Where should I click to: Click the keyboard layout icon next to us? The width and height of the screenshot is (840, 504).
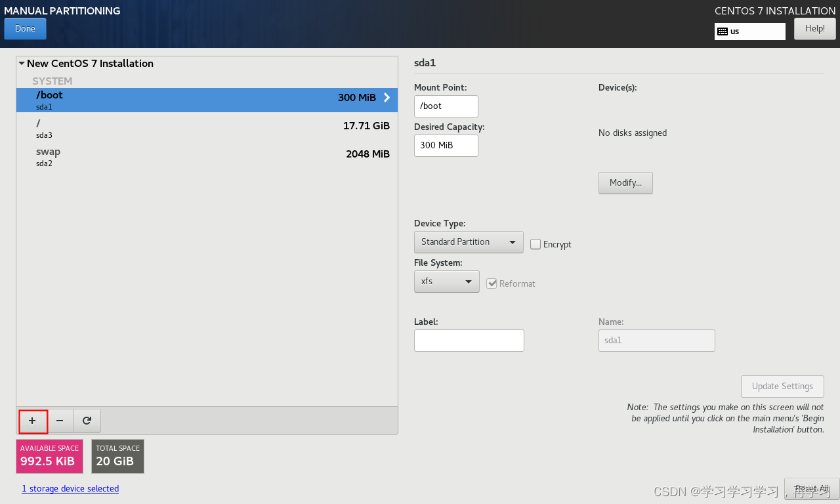(x=722, y=31)
